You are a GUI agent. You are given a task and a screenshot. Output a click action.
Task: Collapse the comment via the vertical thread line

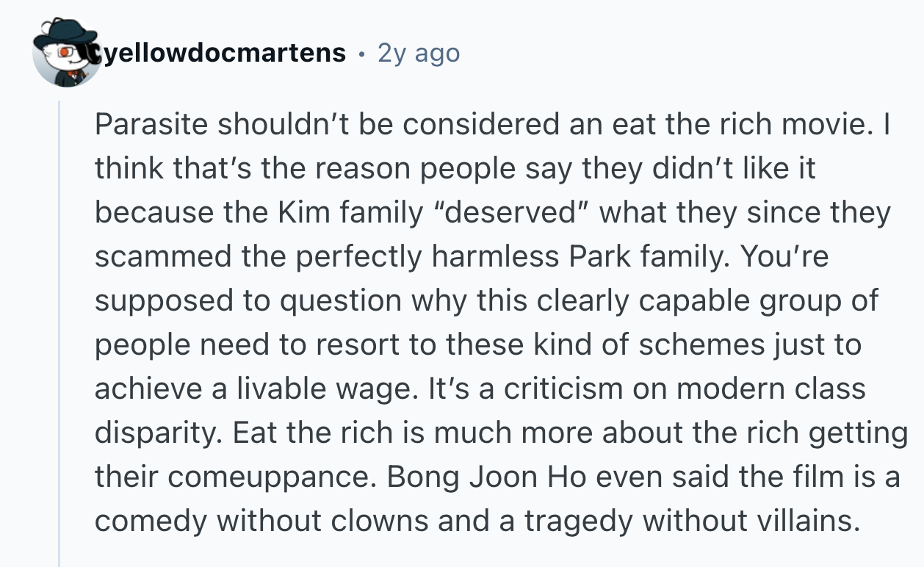[x=59, y=331]
